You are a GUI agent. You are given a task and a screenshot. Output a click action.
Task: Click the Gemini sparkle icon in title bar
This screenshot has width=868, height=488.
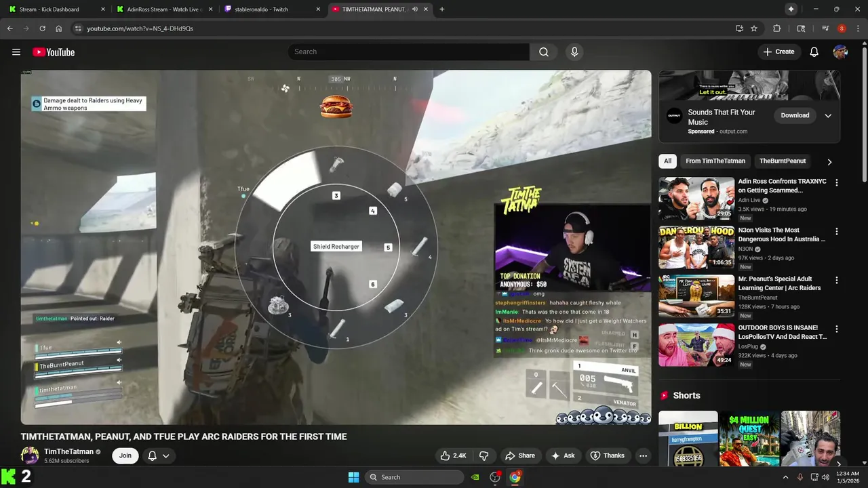[x=791, y=9]
